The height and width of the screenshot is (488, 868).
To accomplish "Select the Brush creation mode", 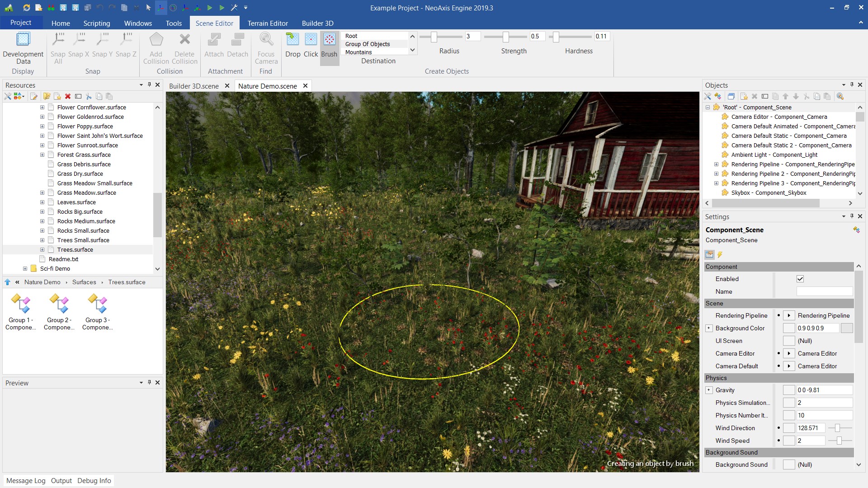I will click(x=329, y=45).
